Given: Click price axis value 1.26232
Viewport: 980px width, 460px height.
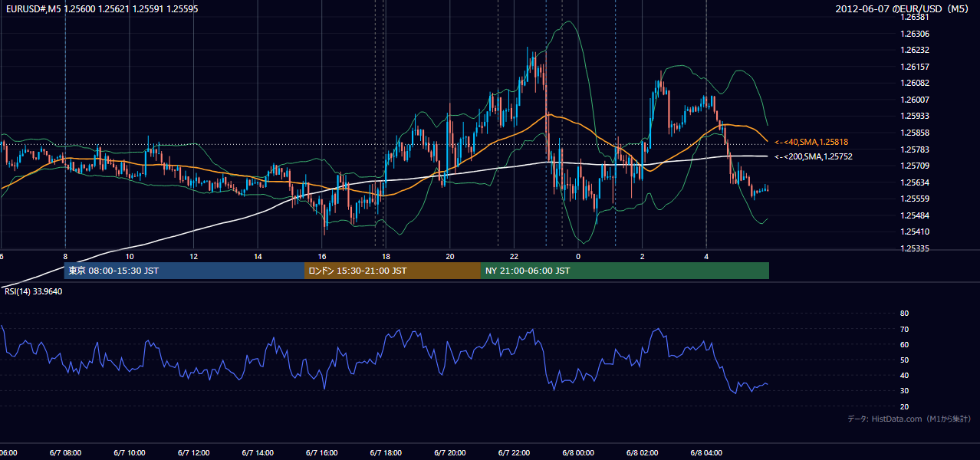Looking at the screenshot, I should 916,50.
